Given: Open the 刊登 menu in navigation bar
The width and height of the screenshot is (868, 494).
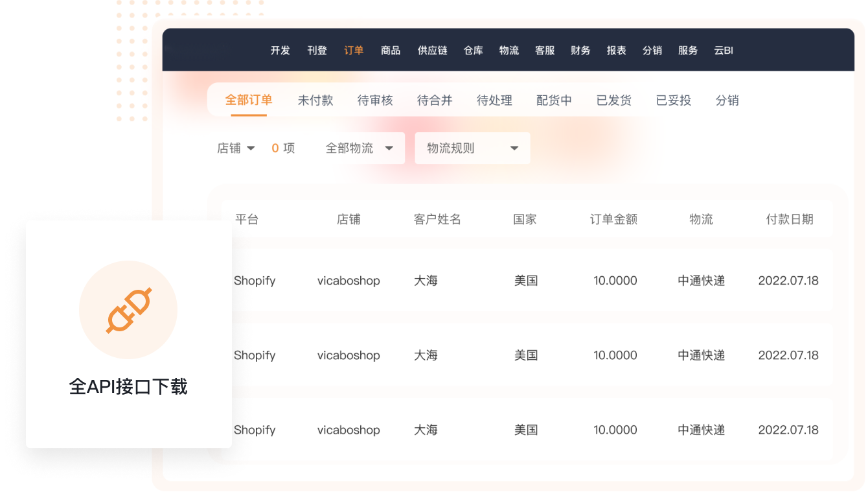Looking at the screenshot, I should (317, 51).
